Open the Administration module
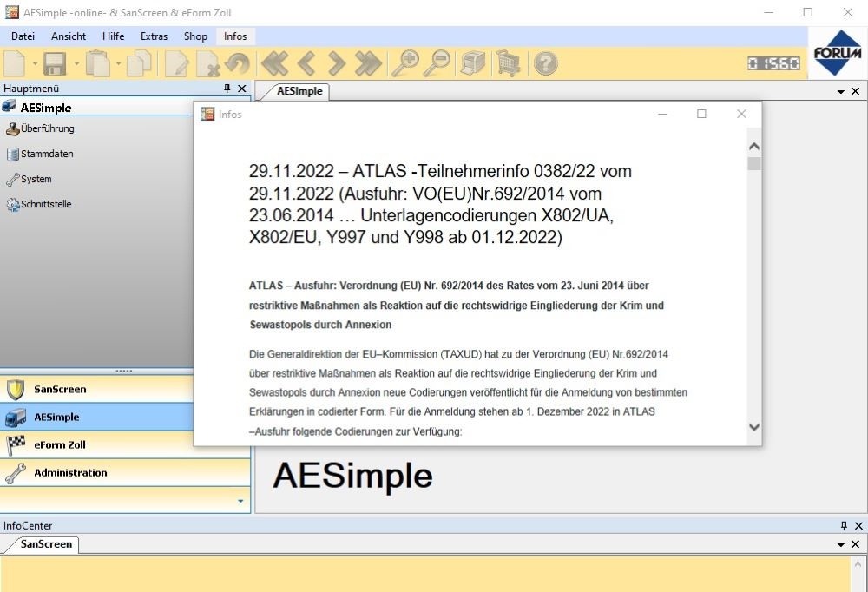Image resolution: width=868 pixels, height=592 pixels. tap(125, 473)
